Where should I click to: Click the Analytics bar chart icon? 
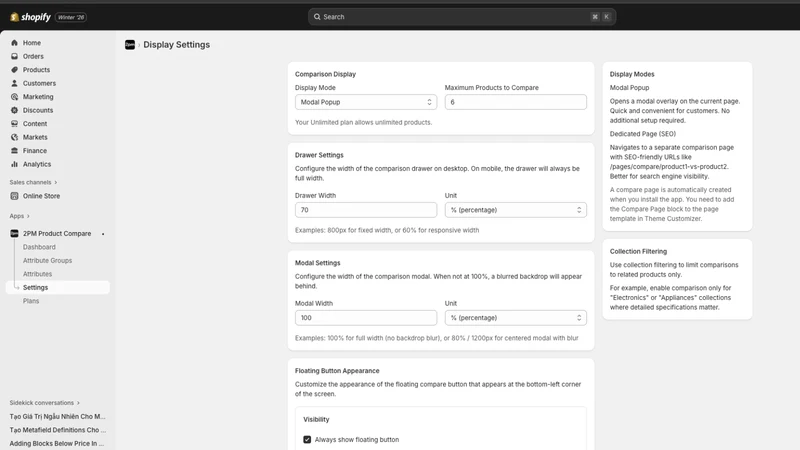(x=14, y=164)
